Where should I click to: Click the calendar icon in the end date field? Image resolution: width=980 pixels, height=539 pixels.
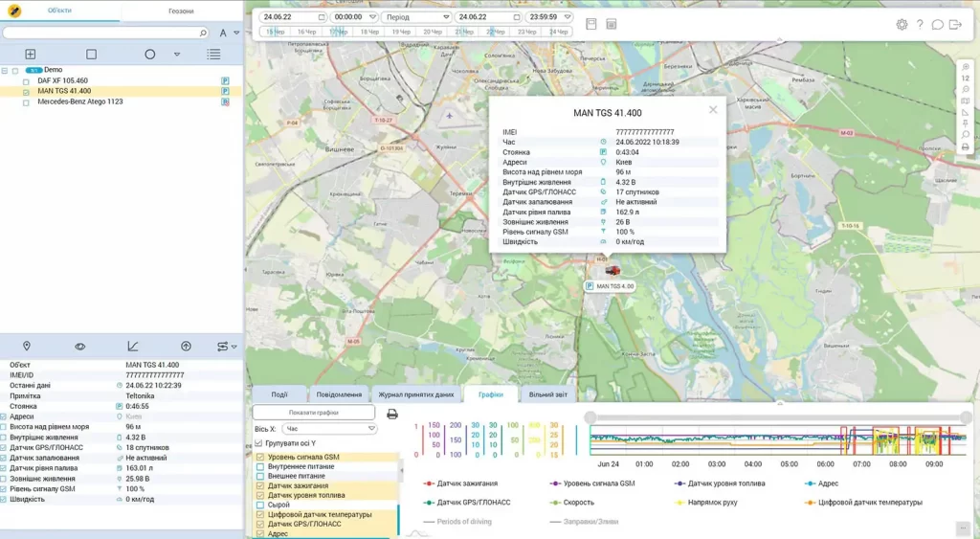click(x=516, y=17)
